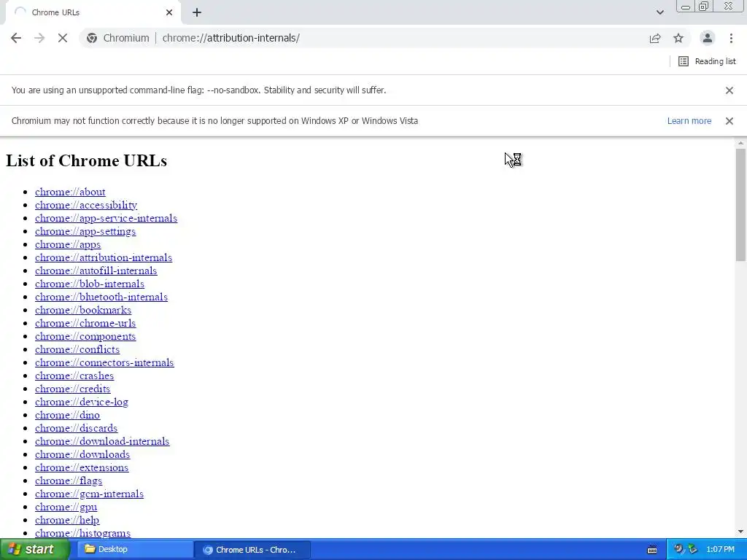Viewport: 747px width, 560px height.
Task: Go back to the previous page
Action: pos(16,38)
